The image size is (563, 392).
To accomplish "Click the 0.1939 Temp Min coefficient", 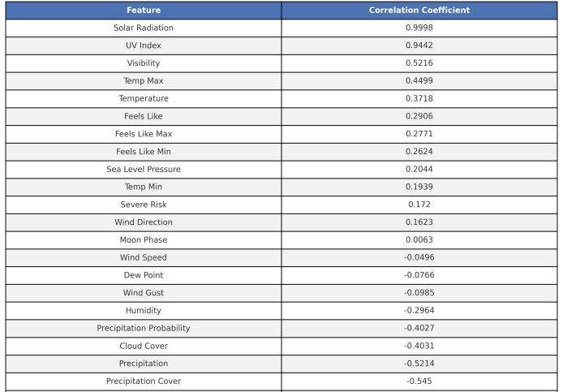I will [419, 187].
